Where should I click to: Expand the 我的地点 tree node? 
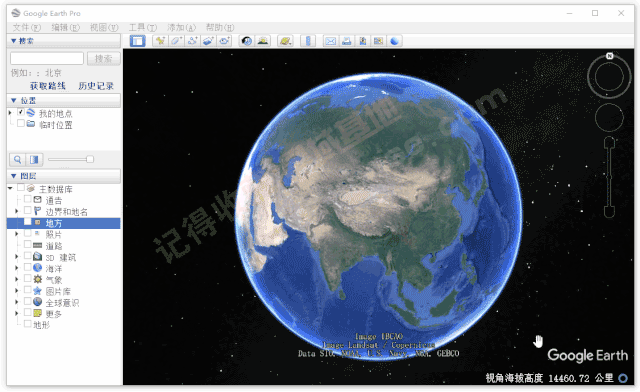coord(10,113)
